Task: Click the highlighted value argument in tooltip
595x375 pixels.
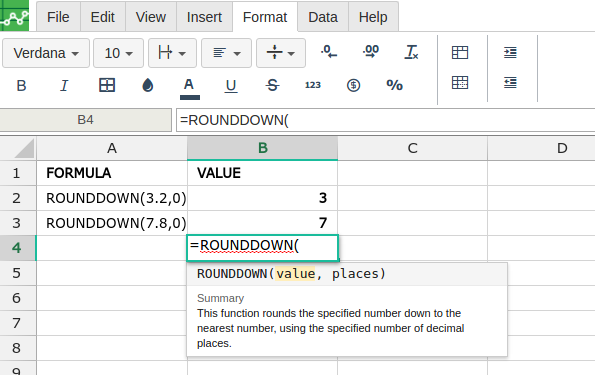Action: [x=296, y=274]
